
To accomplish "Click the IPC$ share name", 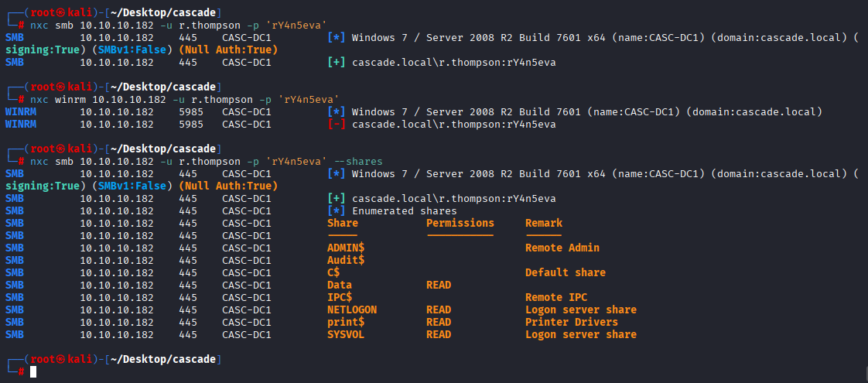I will pos(340,297).
